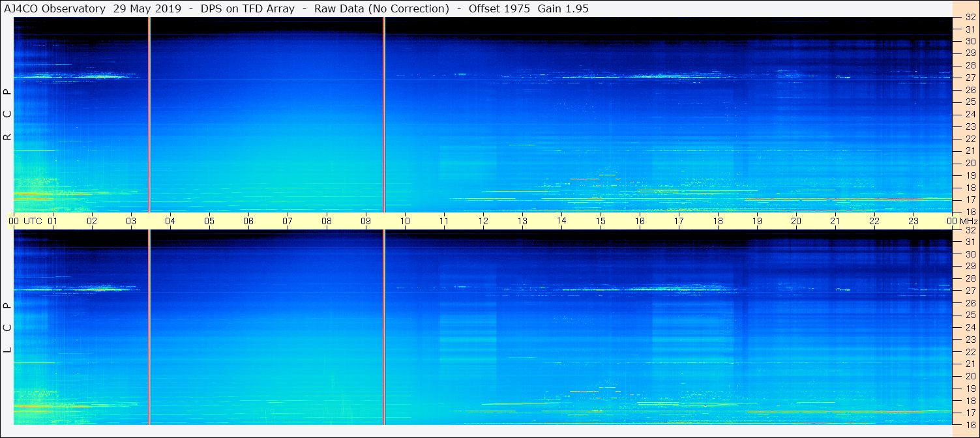Click LCP panel's "22" MHz label

(x=970, y=352)
